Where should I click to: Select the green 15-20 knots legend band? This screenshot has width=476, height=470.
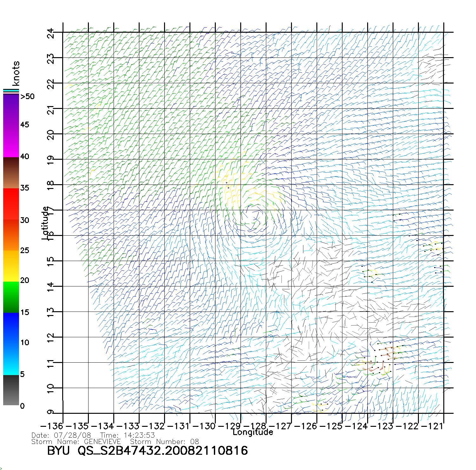pos(11,297)
